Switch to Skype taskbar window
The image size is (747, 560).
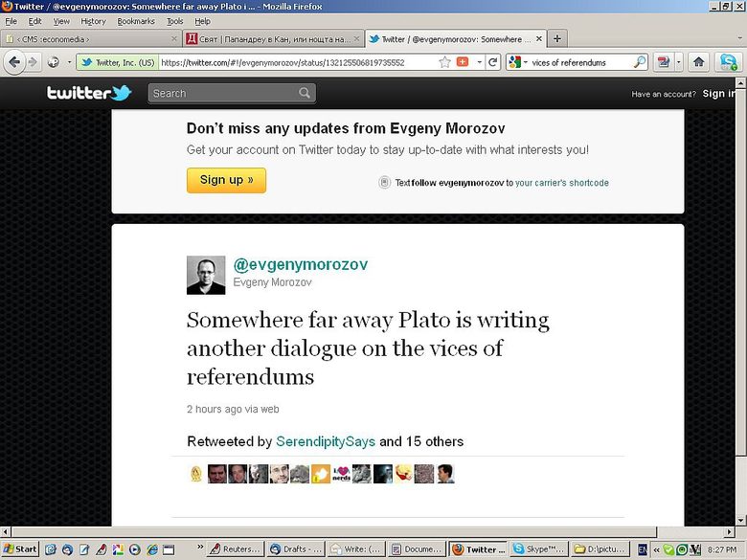point(538,549)
